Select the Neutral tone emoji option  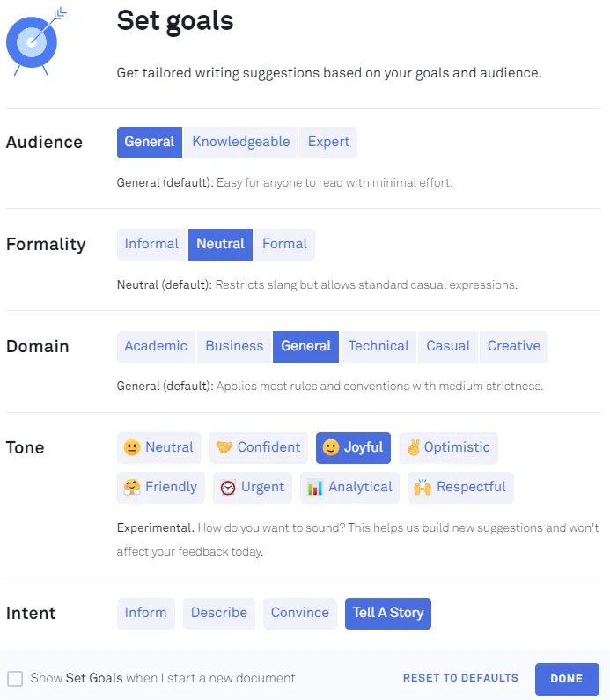[159, 447]
